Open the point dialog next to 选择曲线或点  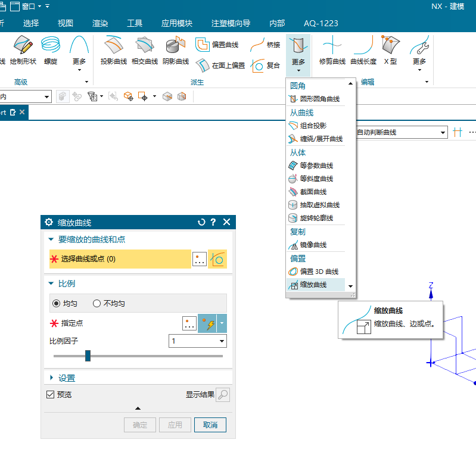200,259
